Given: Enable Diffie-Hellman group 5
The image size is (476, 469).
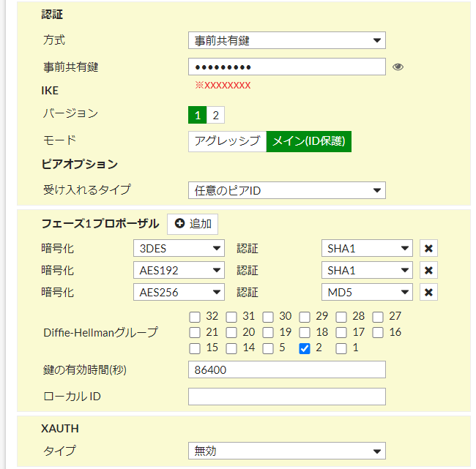Looking at the screenshot, I should click(268, 348).
